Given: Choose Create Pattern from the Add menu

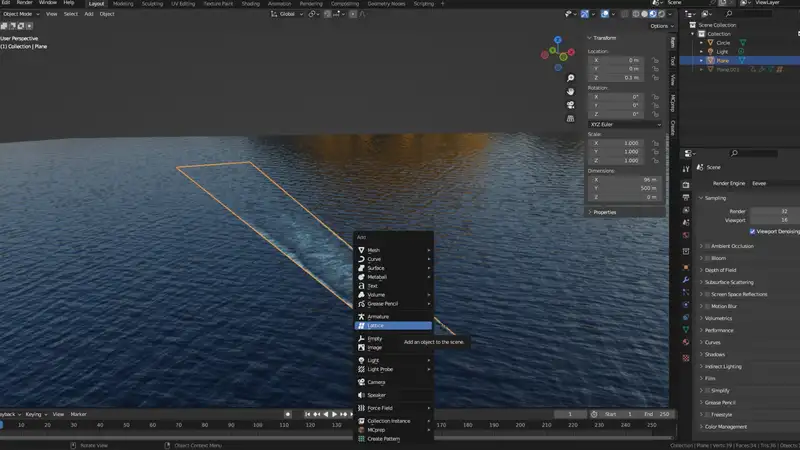Looking at the screenshot, I should coord(383,439).
